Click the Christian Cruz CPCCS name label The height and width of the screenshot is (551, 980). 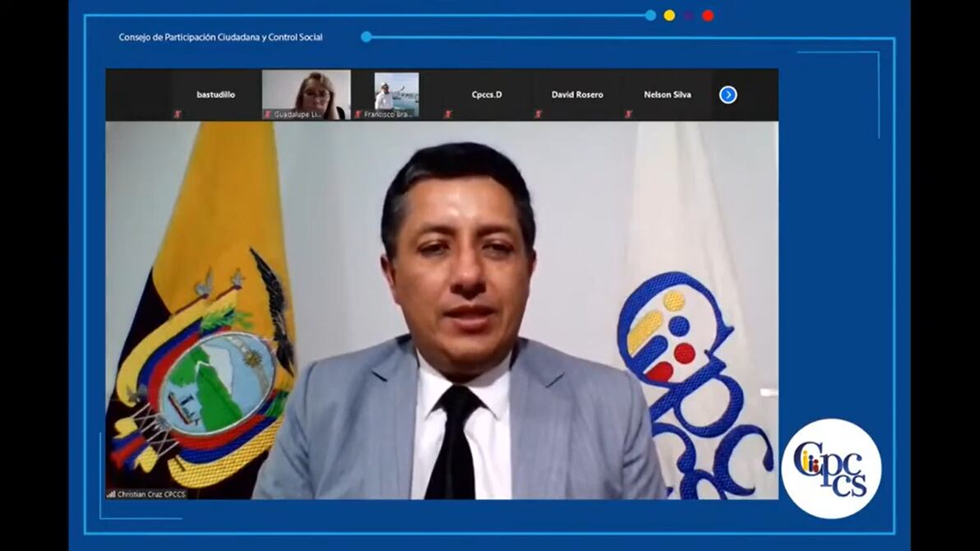pyautogui.click(x=151, y=494)
